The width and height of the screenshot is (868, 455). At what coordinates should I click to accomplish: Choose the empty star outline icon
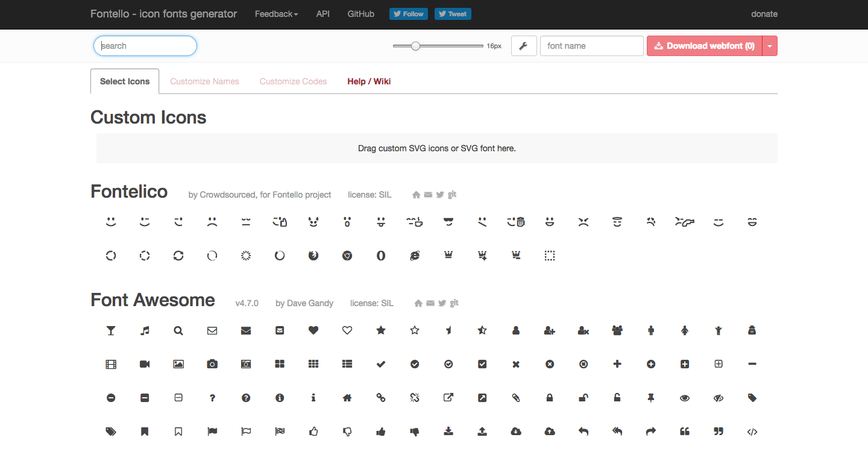pyautogui.click(x=415, y=330)
